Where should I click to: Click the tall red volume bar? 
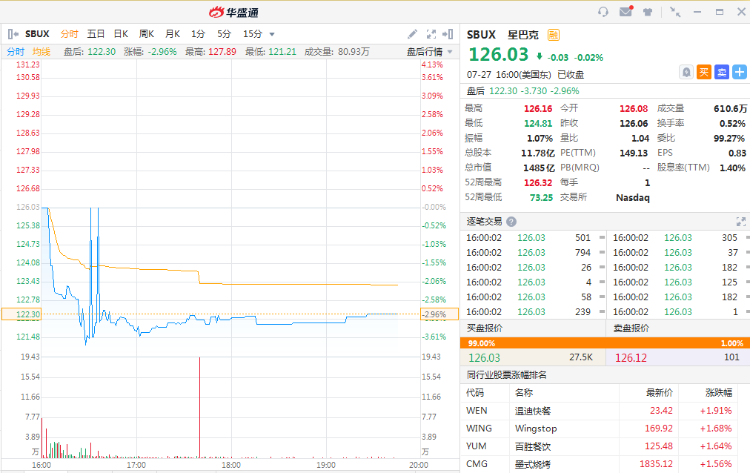pos(199,407)
